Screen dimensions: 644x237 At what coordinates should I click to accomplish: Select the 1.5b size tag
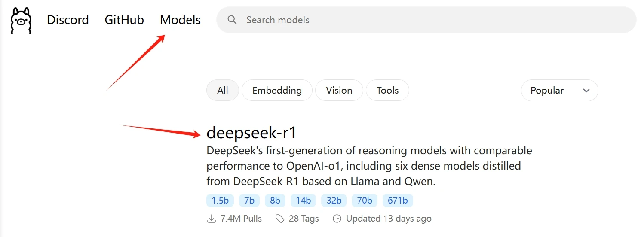click(220, 201)
